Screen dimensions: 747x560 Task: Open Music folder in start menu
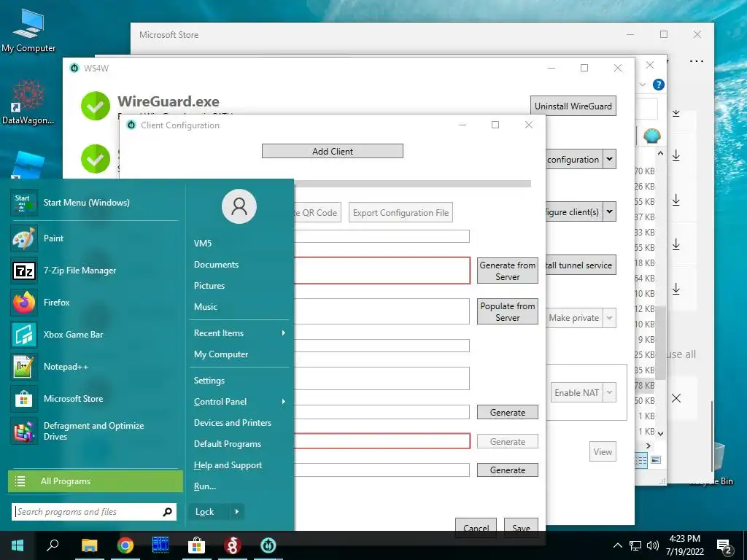(205, 307)
